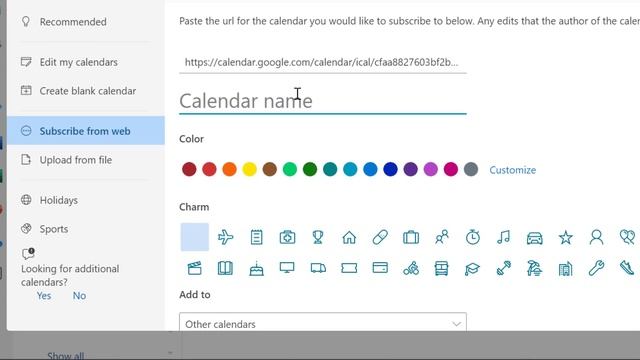This screenshot has width=640, height=360.
Task: Click the calendar URL input field
Action: pyautogui.click(x=323, y=62)
